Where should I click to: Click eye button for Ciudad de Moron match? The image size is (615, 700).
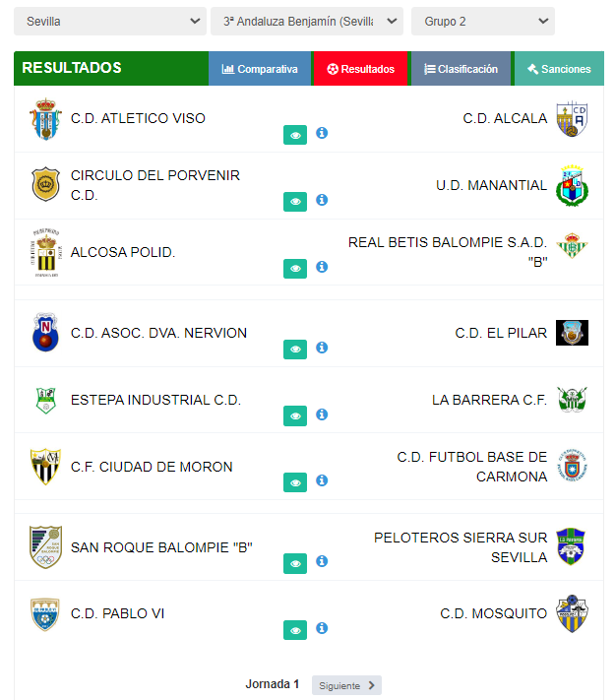295,482
